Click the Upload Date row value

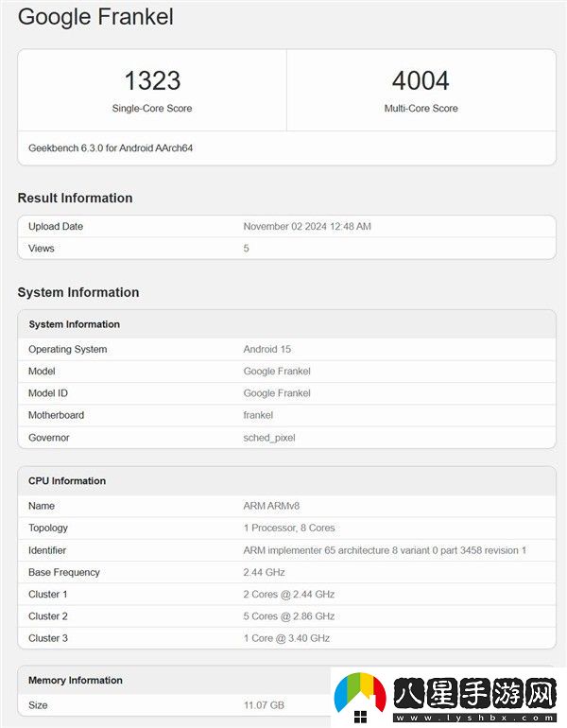tap(306, 227)
